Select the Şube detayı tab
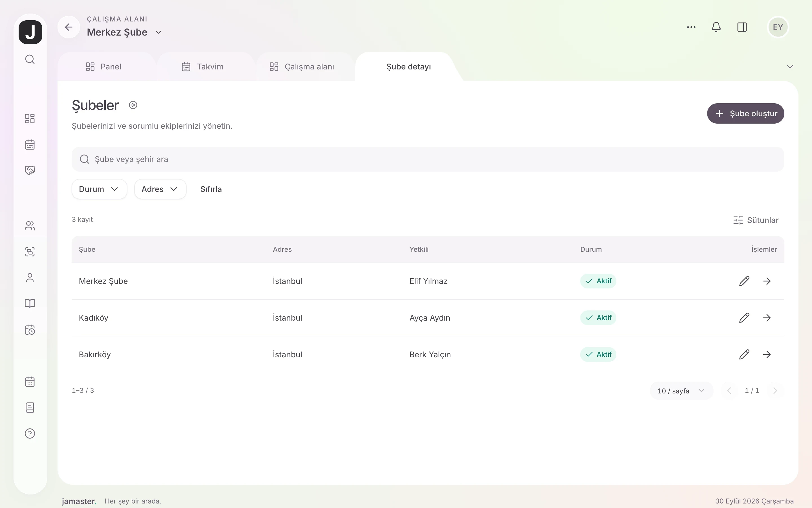The width and height of the screenshot is (812, 508). click(408, 67)
